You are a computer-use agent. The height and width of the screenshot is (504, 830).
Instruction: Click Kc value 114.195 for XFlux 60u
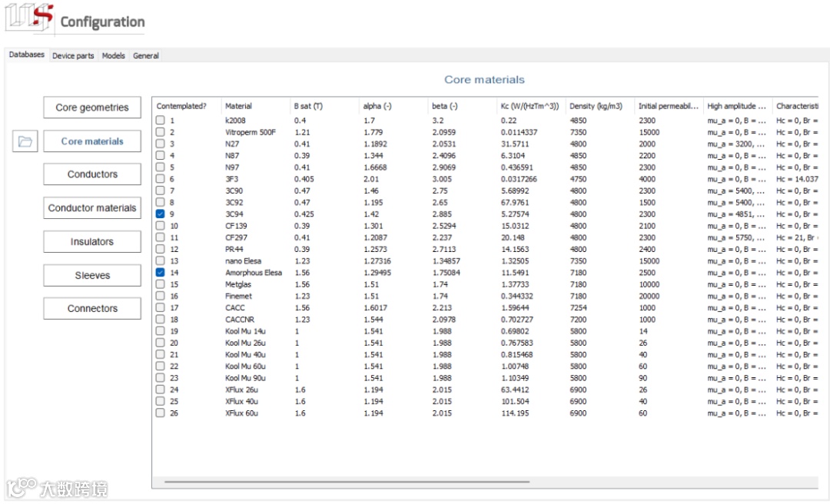514,413
